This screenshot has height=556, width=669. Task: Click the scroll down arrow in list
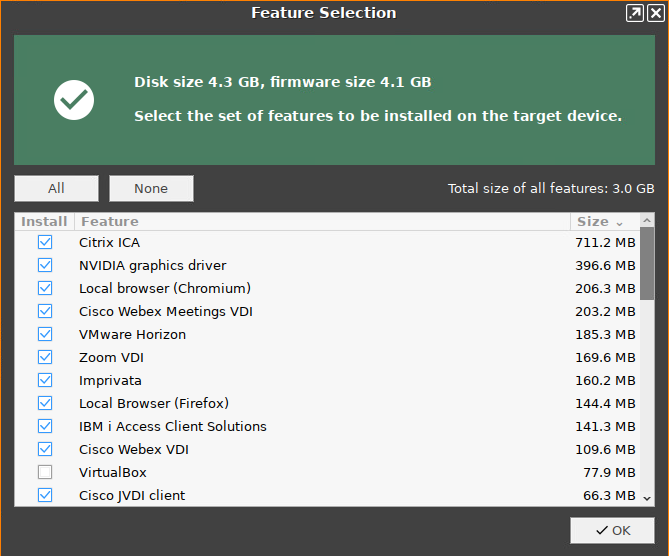[647, 497]
